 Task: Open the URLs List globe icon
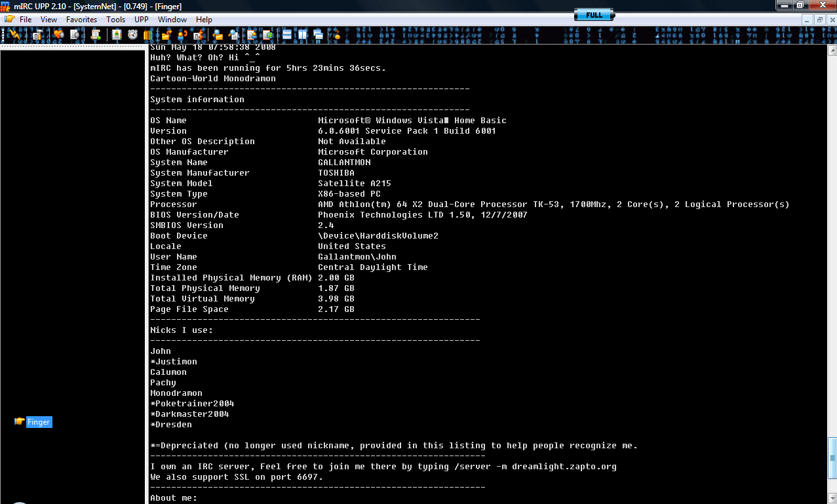point(267,35)
